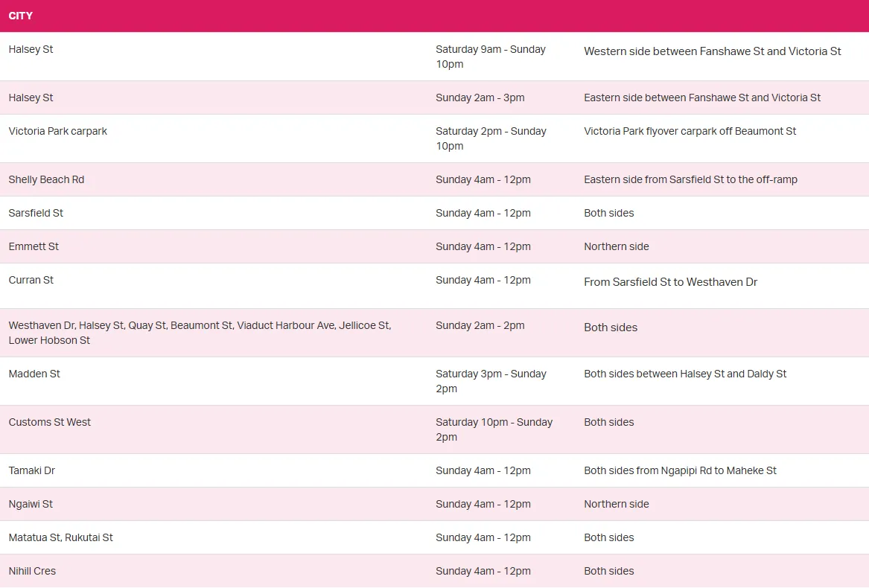Select 'Both sides' in the Westhaven Dr row
Screen dimensions: 869x588
coord(611,327)
